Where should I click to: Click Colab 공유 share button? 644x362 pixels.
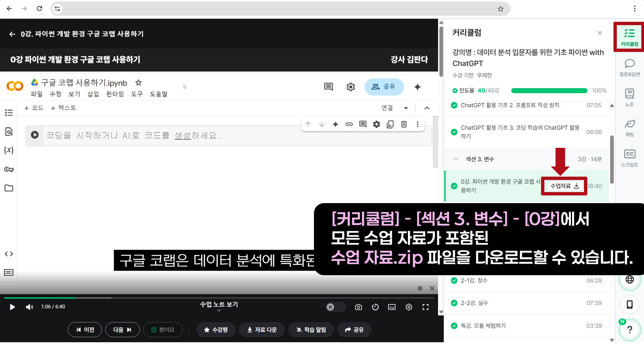[384, 87]
